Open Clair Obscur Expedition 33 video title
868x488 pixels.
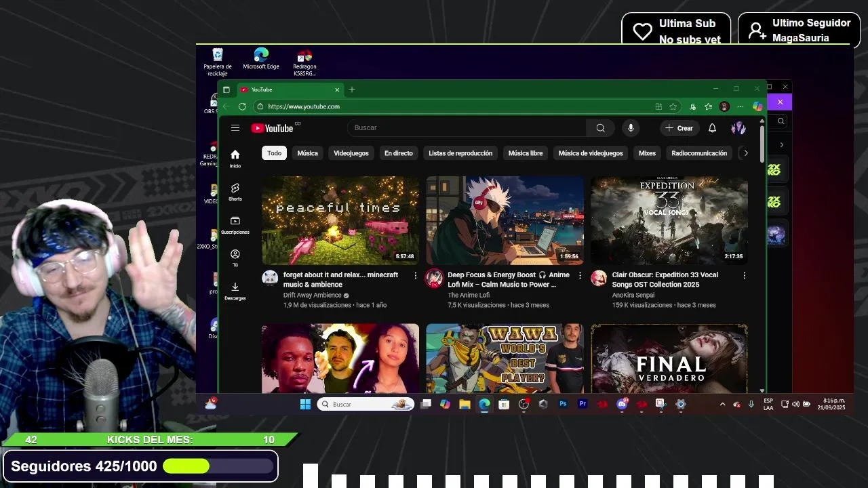coord(665,280)
